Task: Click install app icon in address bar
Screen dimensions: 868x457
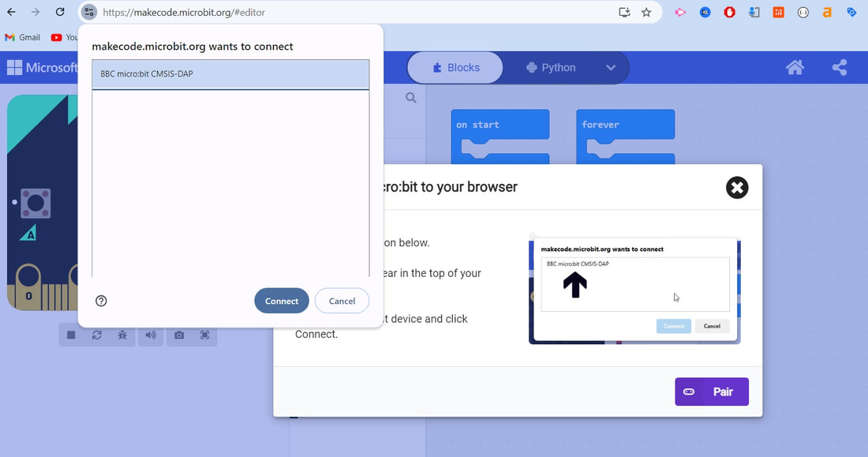Action: click(x=624, y=12)
